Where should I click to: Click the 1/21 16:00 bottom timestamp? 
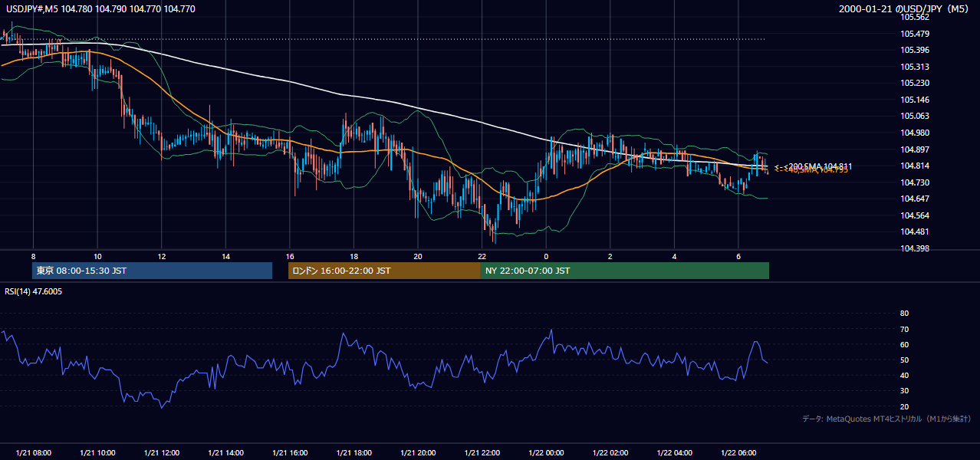click(290, 452)
